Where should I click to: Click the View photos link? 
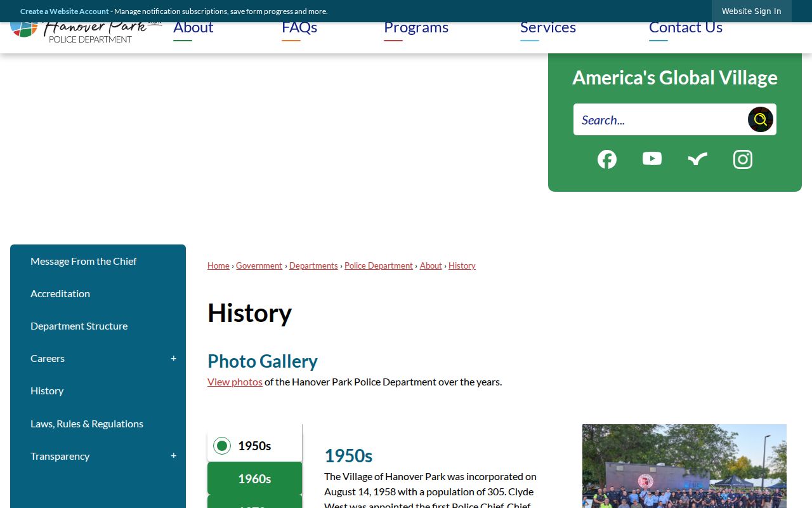pyautogui.click(x=235, y=382)
